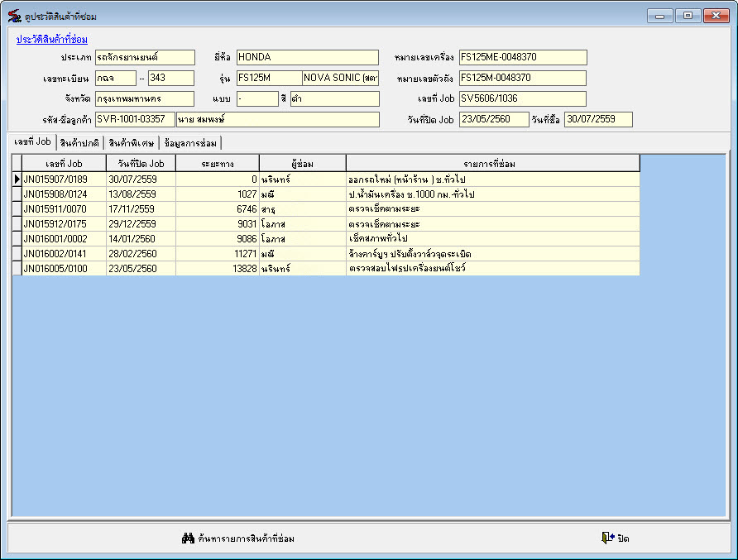This screenshot has width=738, height=560.
Task: Maximize the window
Action: click(x=688, y=16)
